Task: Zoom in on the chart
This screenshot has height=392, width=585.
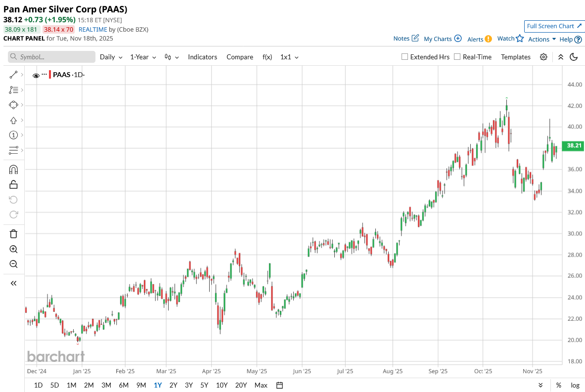Action: point(13,249)
